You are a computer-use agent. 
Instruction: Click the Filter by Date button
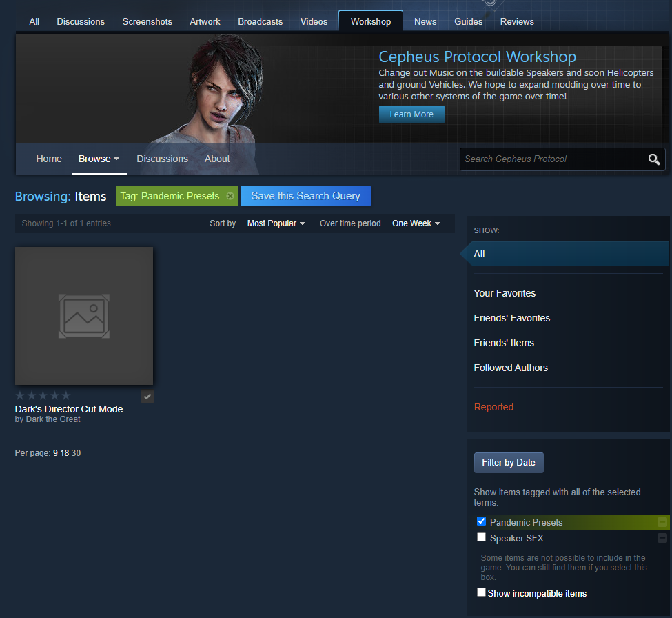click(509, 463)
